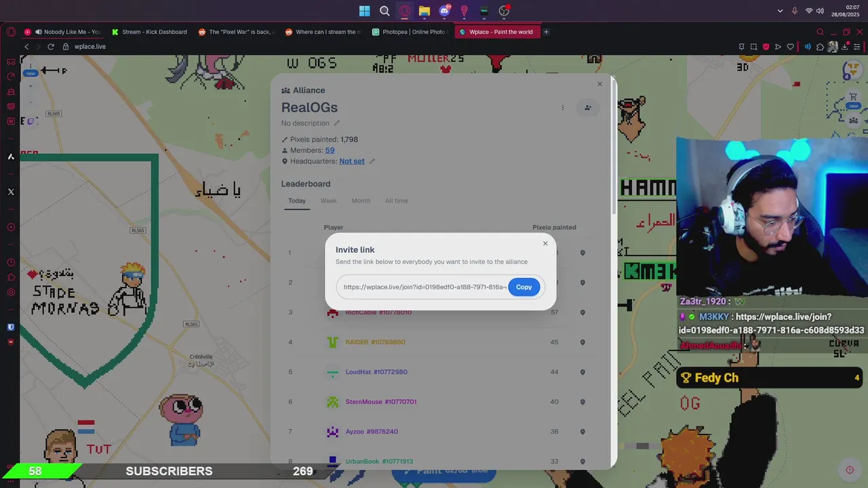
Task: Click the heart bookmark icon in toolbar
Action: [x=790, y=47]
